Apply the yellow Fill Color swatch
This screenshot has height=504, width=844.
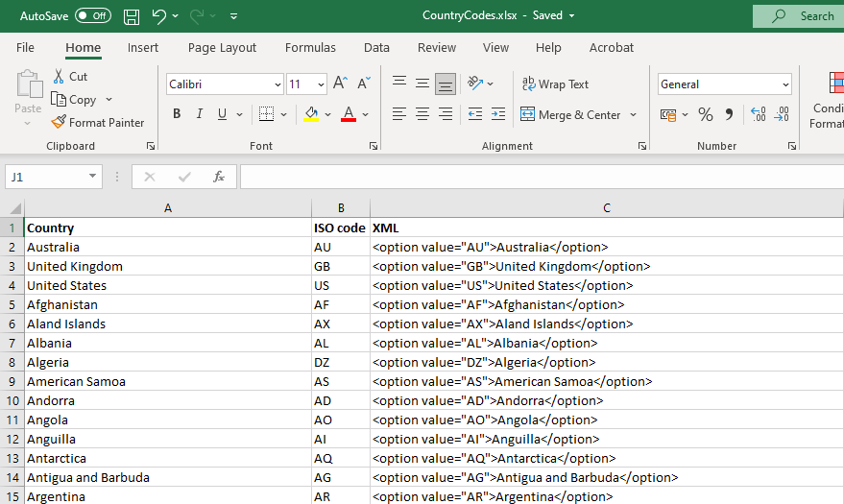(x=311, y=114)
